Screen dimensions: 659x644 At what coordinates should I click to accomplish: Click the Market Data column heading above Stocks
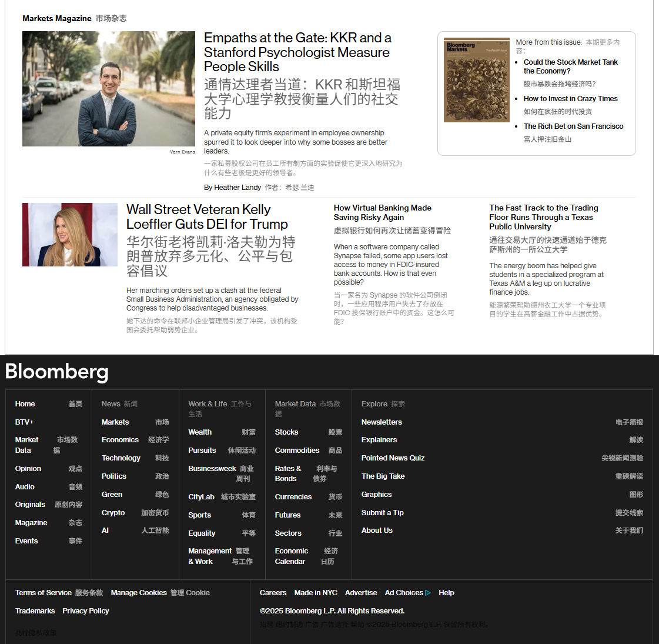coord(295,404)
